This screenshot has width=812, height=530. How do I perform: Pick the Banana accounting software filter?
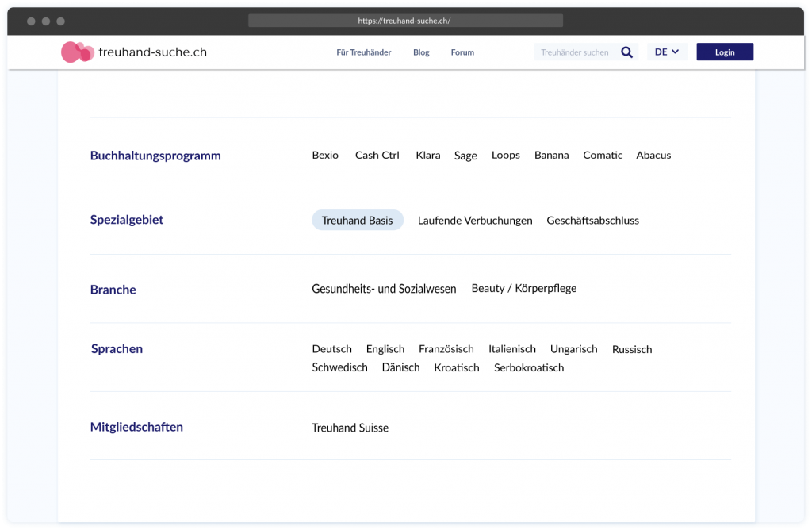click(551, 156)
